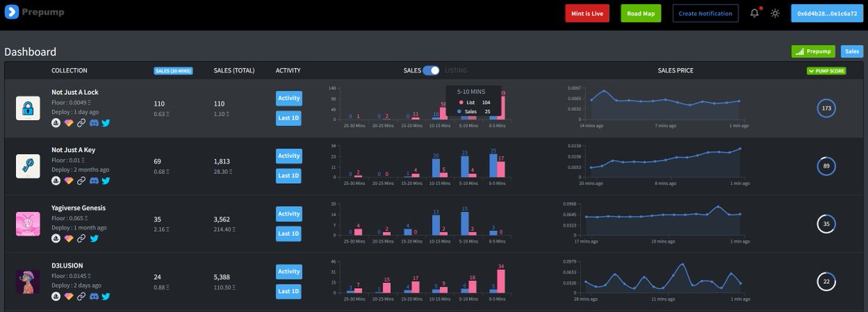Open gem icon for Yagiverse Genesis

click(x=69, y=237)
